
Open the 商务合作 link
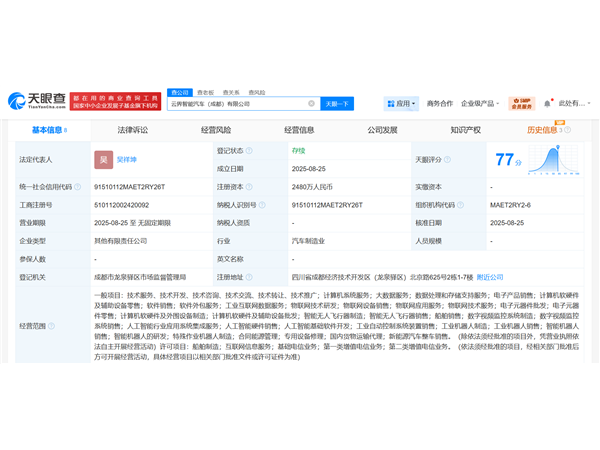(x=440, y=103)
